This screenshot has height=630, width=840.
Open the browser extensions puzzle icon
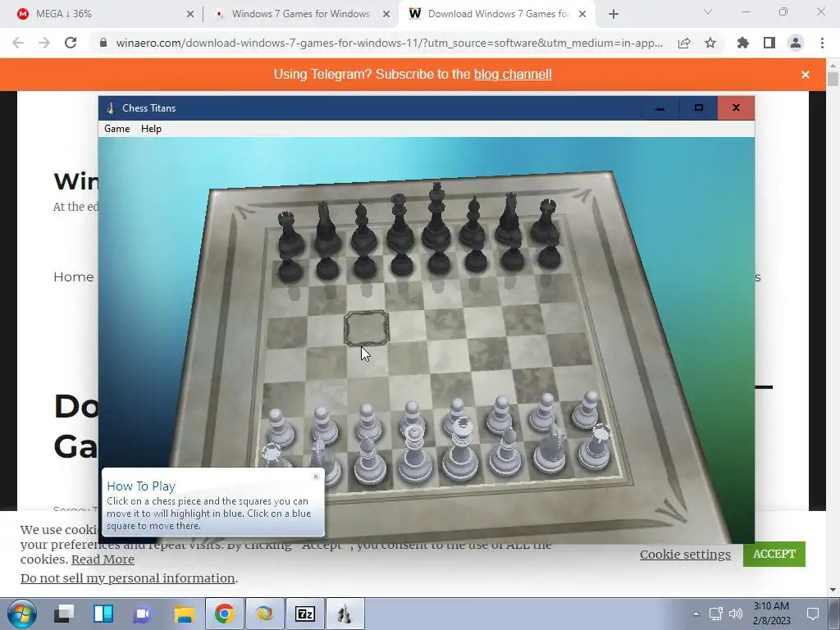[742, 43]
